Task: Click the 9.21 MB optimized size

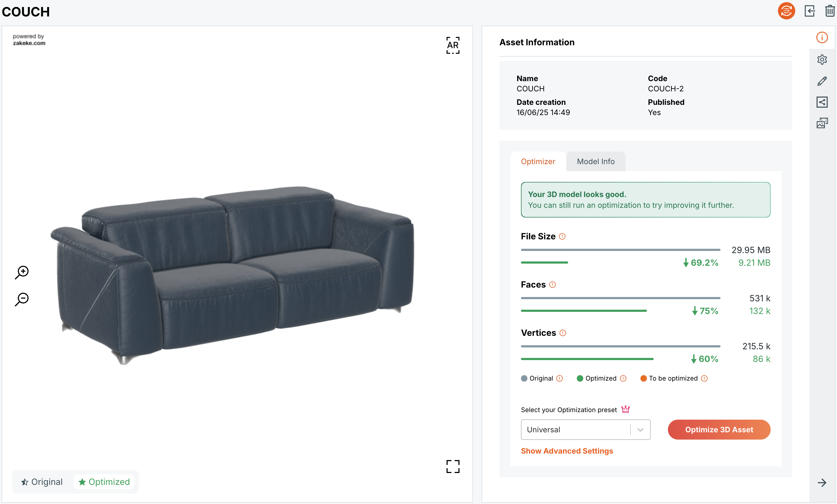Action: tap(754, 263)
